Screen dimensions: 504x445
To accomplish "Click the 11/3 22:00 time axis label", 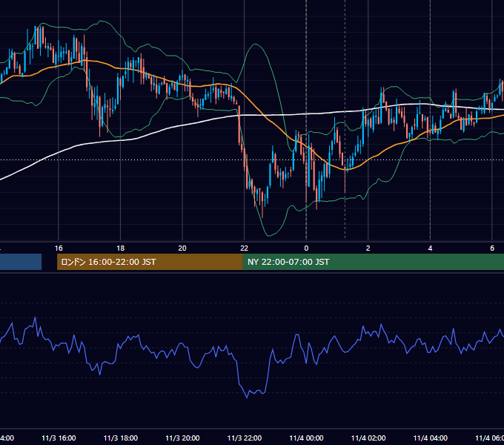I will pos(245,438).
